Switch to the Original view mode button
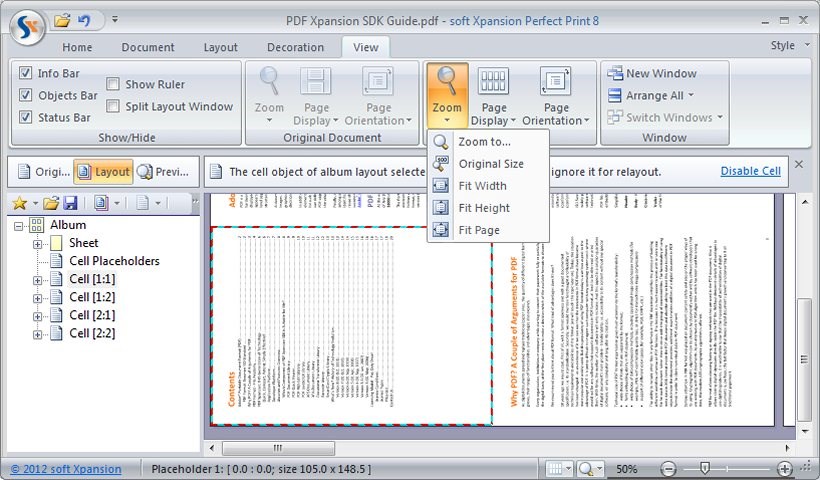Image resolution: width=820 pixels, height=480 pixels. click(42, 172)
